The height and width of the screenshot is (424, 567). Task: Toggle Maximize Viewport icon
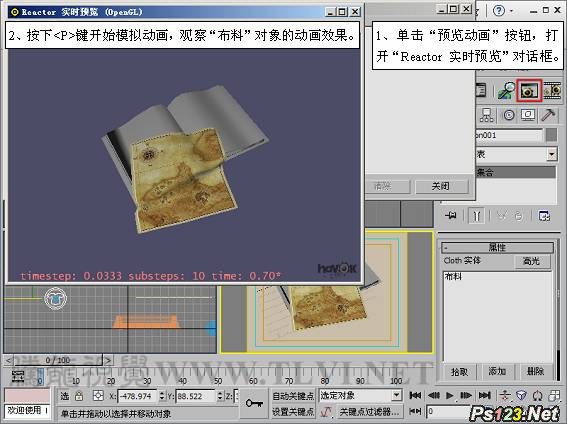554,395
